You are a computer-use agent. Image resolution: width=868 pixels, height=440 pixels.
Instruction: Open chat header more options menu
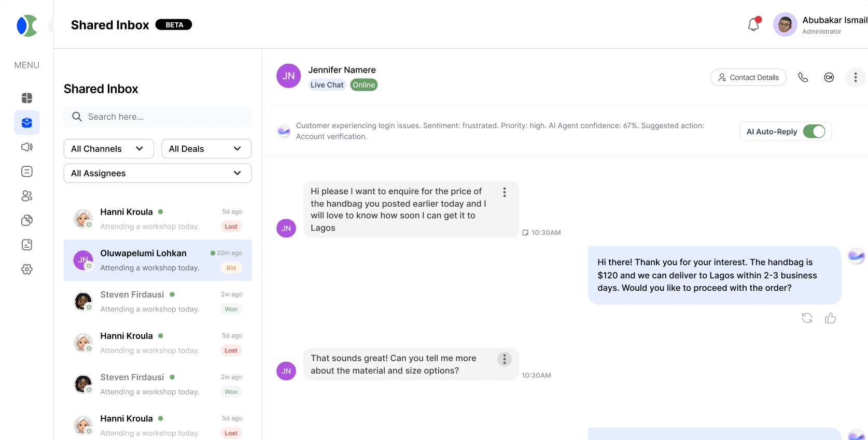(856, 77)
